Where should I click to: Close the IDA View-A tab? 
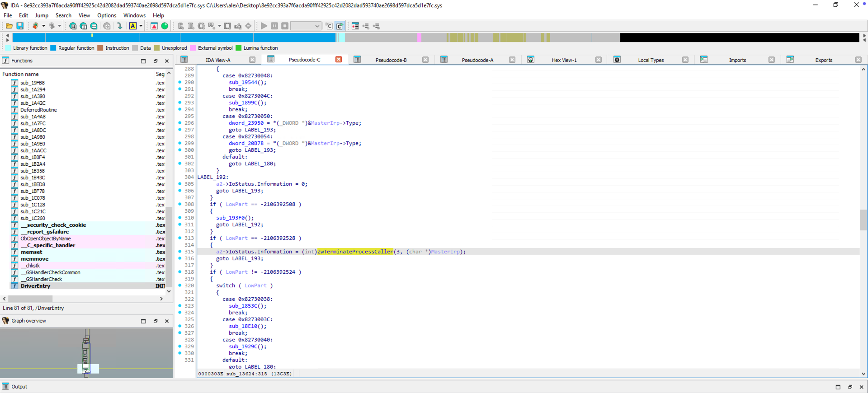[252, 60]
